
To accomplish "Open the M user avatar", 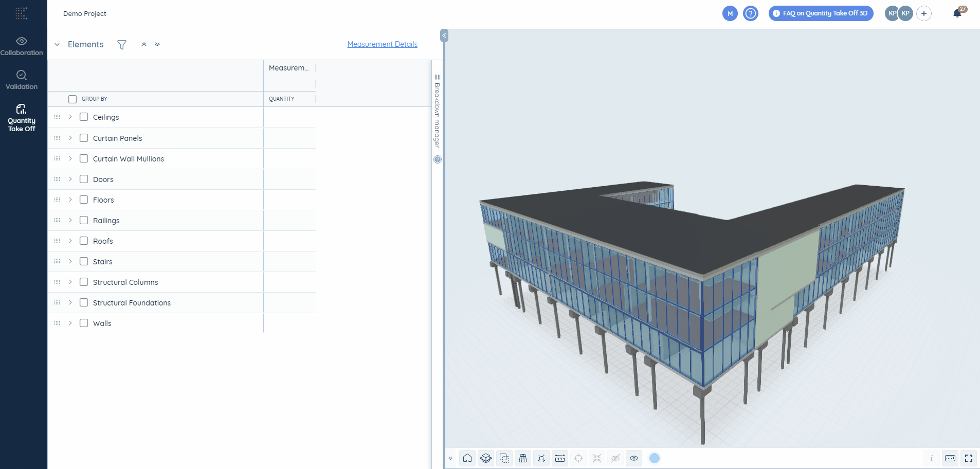I will pyautogui.click(x=730, y=14).
